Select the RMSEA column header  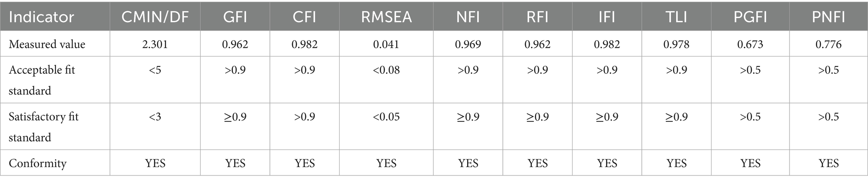click(386, 17)
